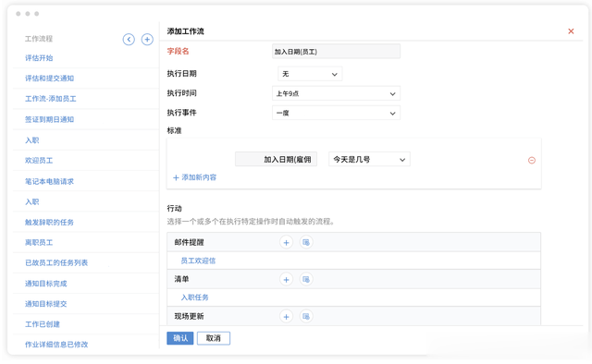
Task: Click the 取消 button
Action: click(214, 338)
